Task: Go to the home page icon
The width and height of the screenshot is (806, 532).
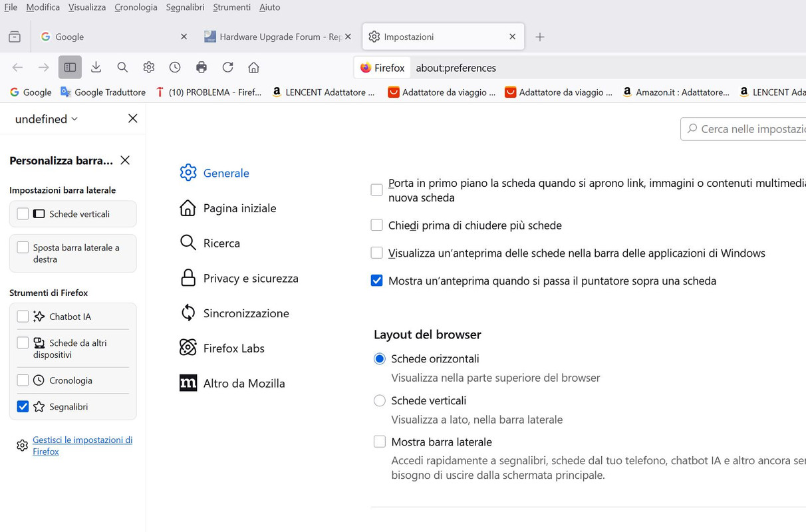Action: click(253, 67)
